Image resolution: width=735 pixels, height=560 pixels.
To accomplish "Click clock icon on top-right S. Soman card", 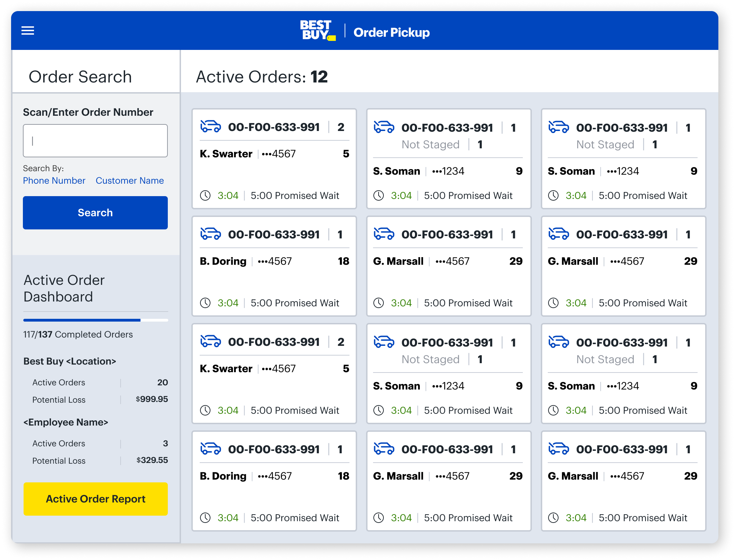I will (x=553, y=195).
